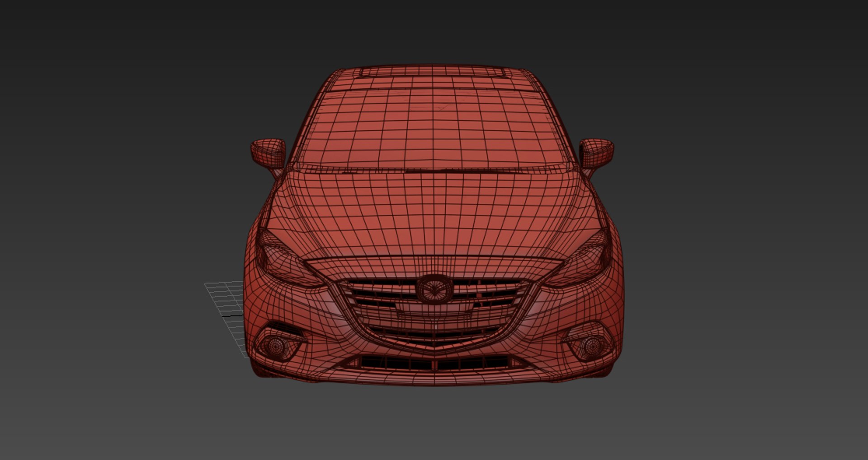
Task: Click the sunroof panel on the car roof
Action: click(x=432, y=72)
